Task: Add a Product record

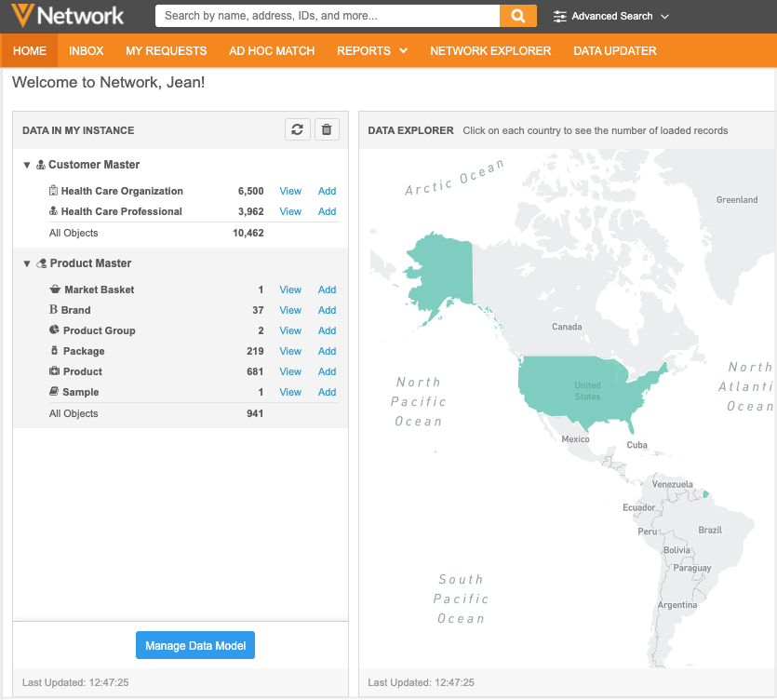Action: click(327, 371)
